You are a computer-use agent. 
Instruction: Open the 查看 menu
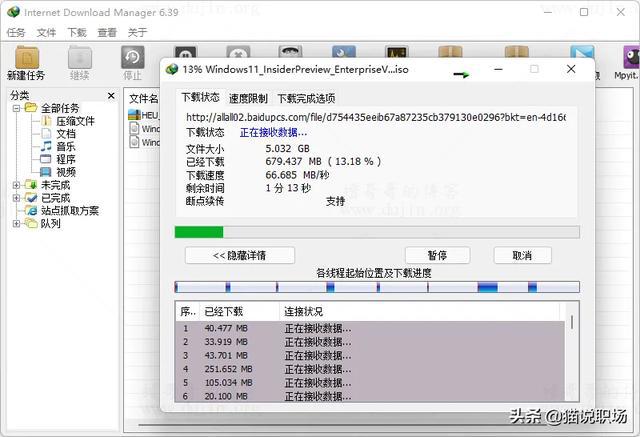tap(107, 32)
